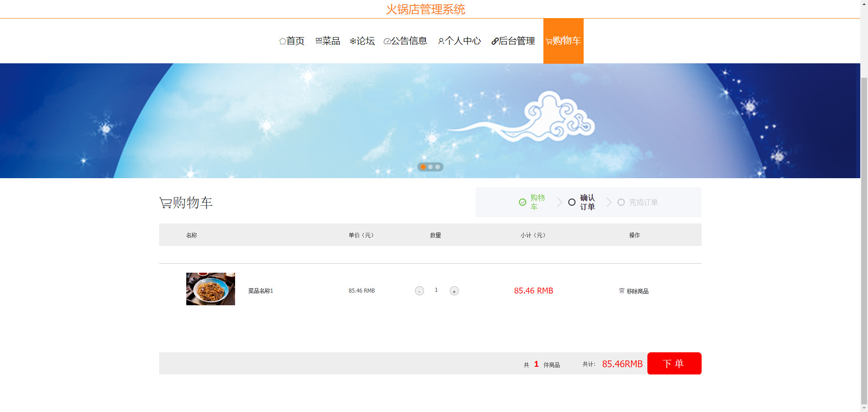Click the 名称 column header
The height and width of the screenshot is (412, 868).
[x=192, y=235]
